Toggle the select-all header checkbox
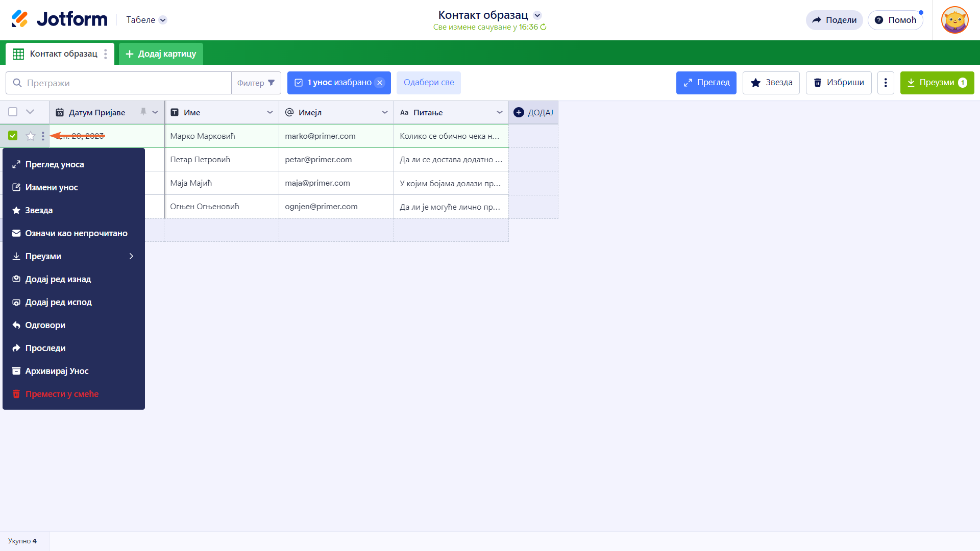This screenshot has width=980, height=551. (x=13, y=112)
